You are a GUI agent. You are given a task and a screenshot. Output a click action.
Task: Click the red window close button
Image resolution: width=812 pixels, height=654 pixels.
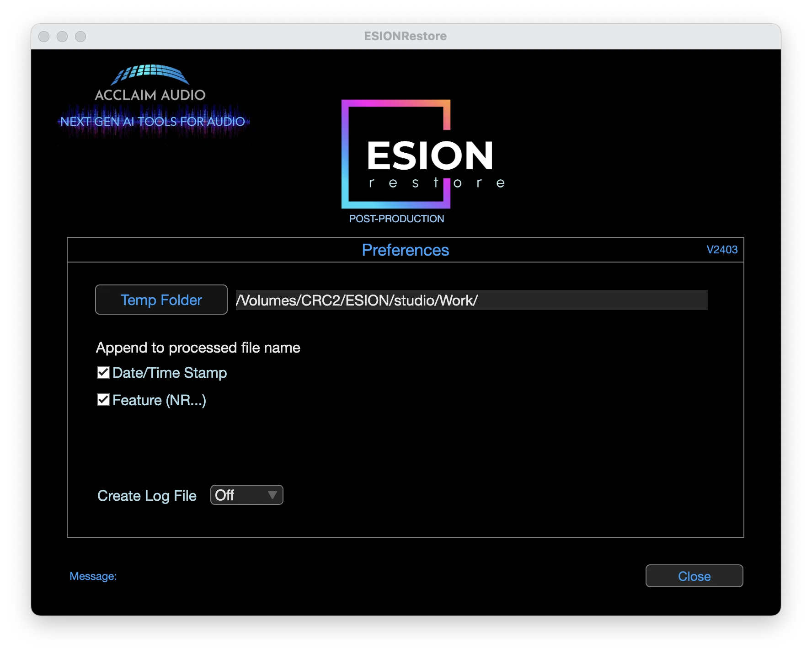(x=44, y=37)
